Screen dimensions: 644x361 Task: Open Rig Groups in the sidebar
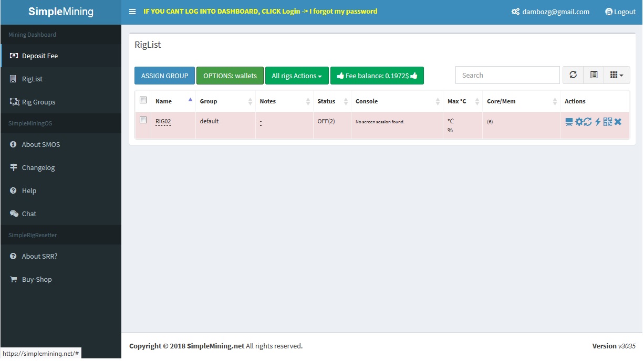38,102
